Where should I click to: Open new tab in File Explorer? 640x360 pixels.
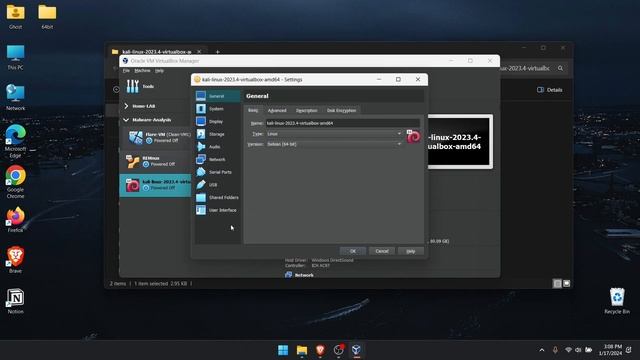tap(218, 52)
